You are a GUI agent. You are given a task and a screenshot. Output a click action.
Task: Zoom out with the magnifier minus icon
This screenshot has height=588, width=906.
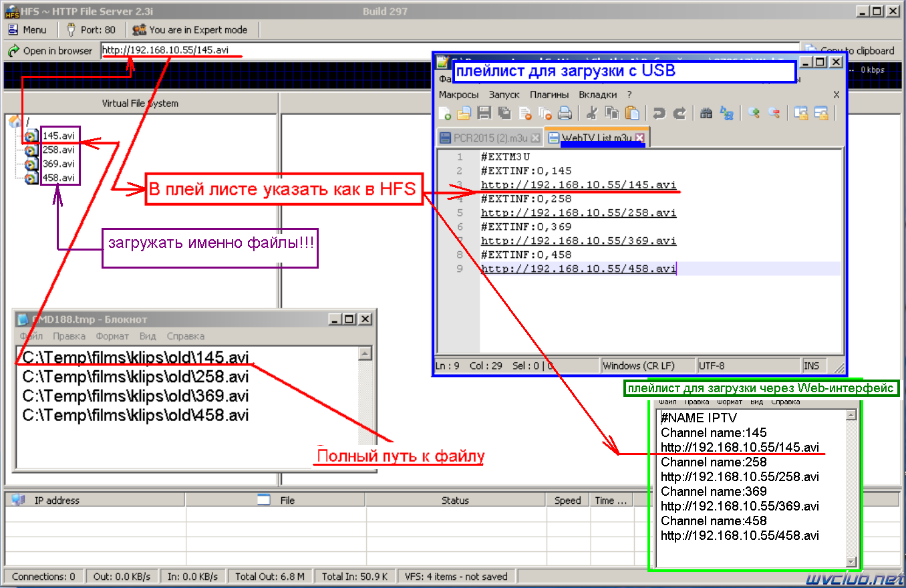click(774, 114)
